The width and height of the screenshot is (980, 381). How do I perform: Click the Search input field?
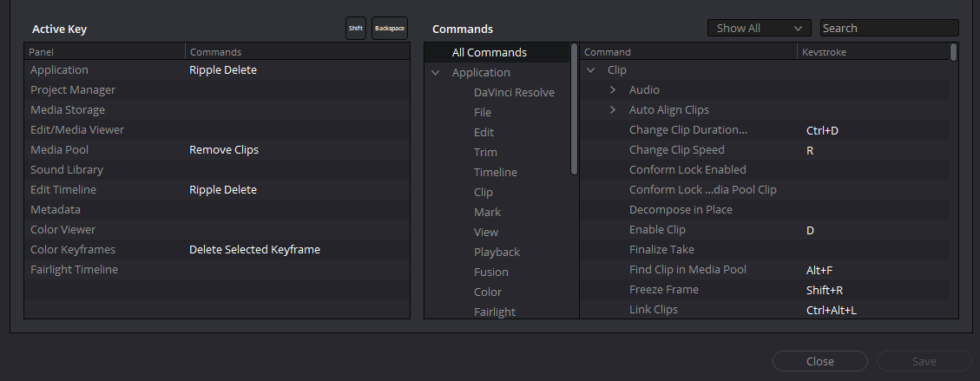[x=889, y=28]
